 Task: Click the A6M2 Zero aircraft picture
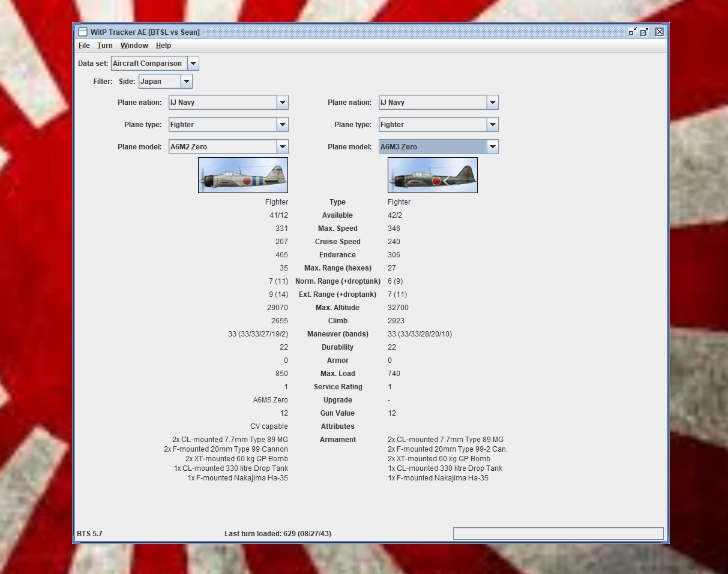click(x=243, y=175)
